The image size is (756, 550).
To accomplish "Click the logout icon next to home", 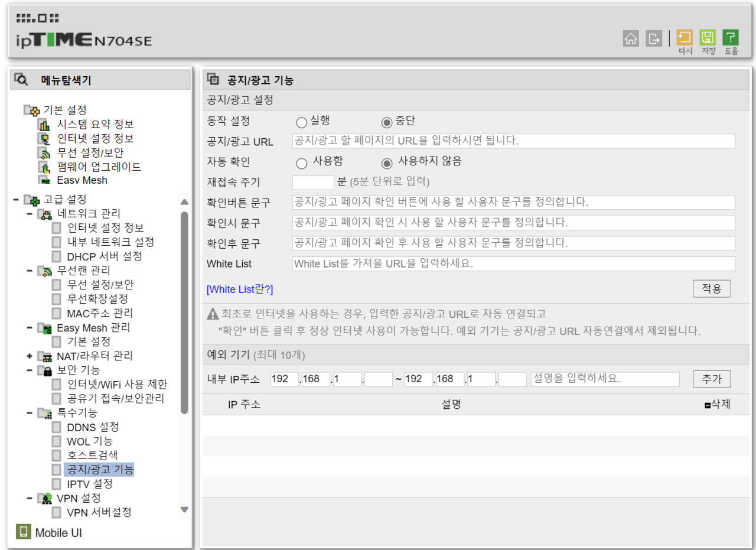I will [653, 38].
